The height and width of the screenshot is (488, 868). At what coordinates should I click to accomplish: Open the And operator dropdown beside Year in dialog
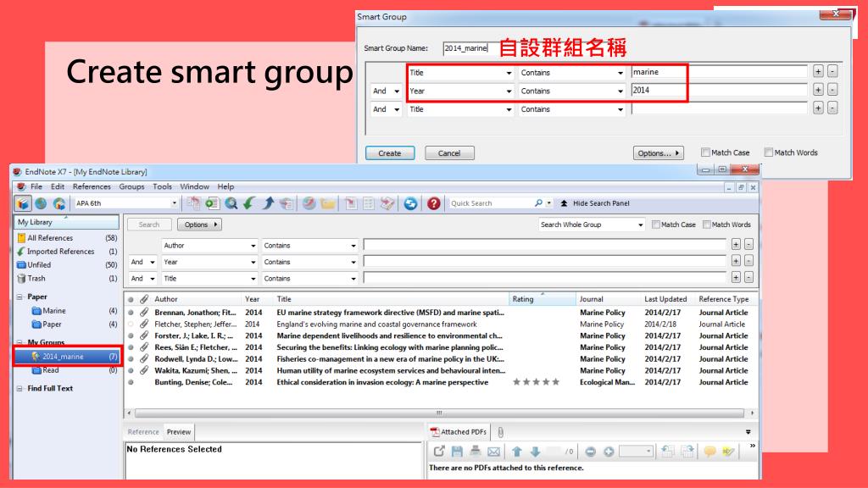pyautogui.click(x=397, y=91)
